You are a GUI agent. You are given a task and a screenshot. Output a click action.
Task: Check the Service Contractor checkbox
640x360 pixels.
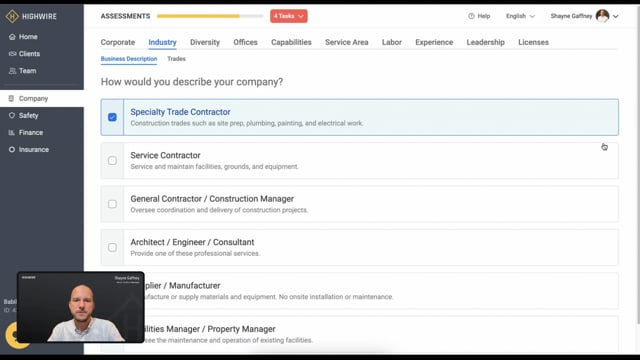pos(112,161)
